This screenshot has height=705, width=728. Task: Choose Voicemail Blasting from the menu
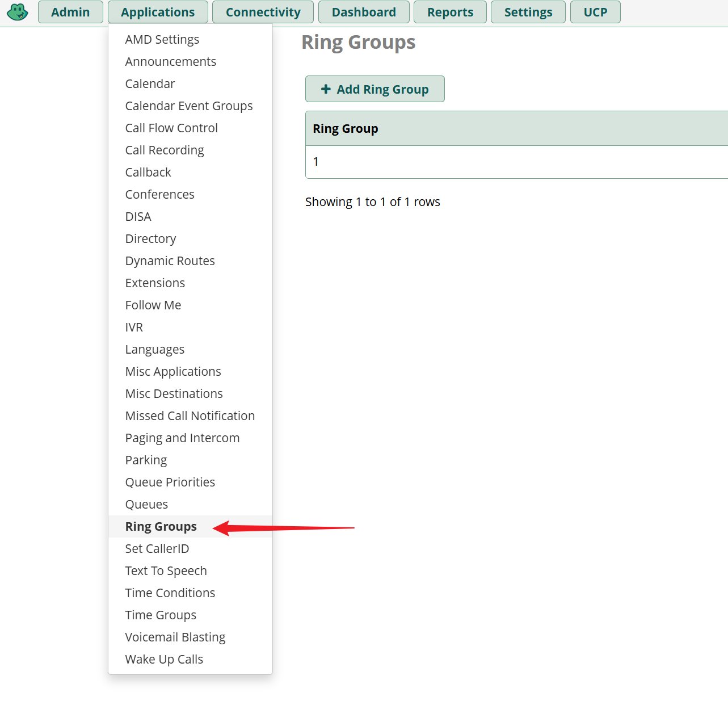pos(175,637)
